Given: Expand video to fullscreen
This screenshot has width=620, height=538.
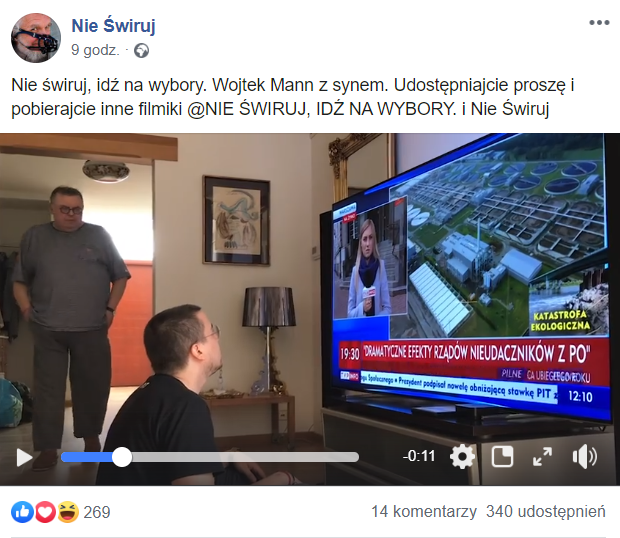Looking at the screenshot, I should coord(542,457).
